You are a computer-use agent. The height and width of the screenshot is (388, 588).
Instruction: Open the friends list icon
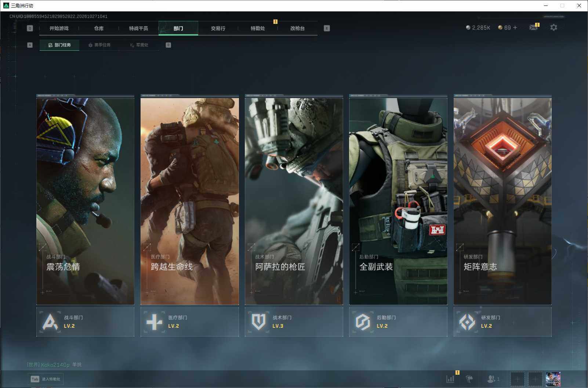[493, 379]
